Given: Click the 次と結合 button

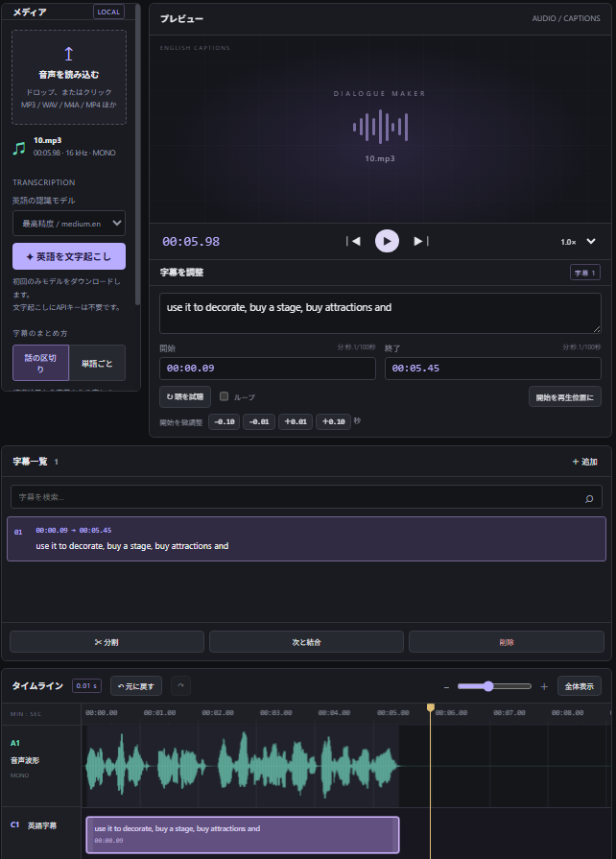Looking at the screenshot, I should pyautogui.click(x=307, y=642).
